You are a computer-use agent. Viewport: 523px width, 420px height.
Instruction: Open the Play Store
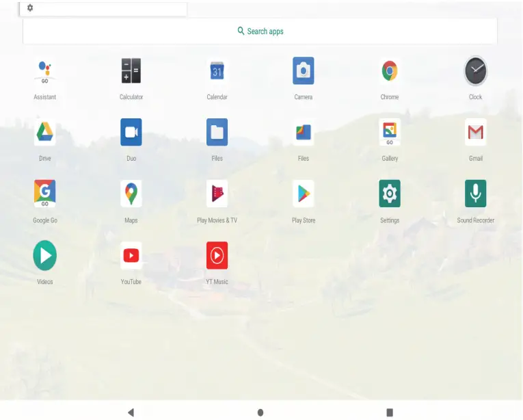[x=303, y=194]
